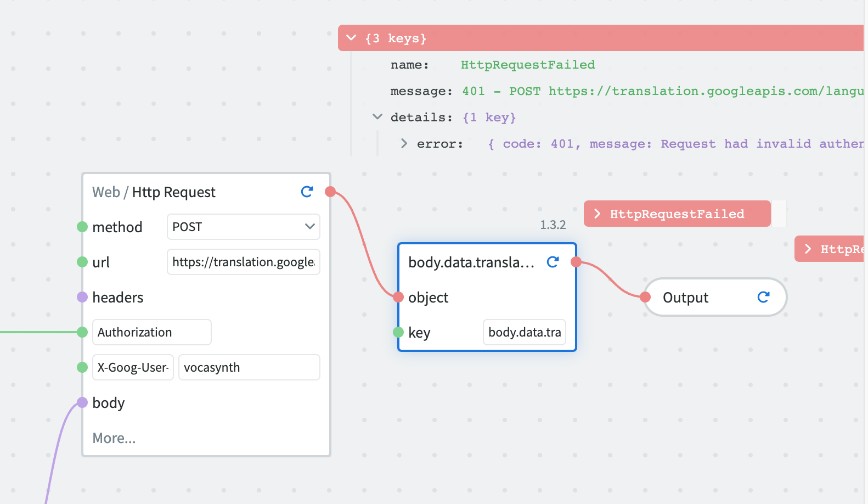
Task: Click the Authorization header name field
Action: click(x=151, y=332)
